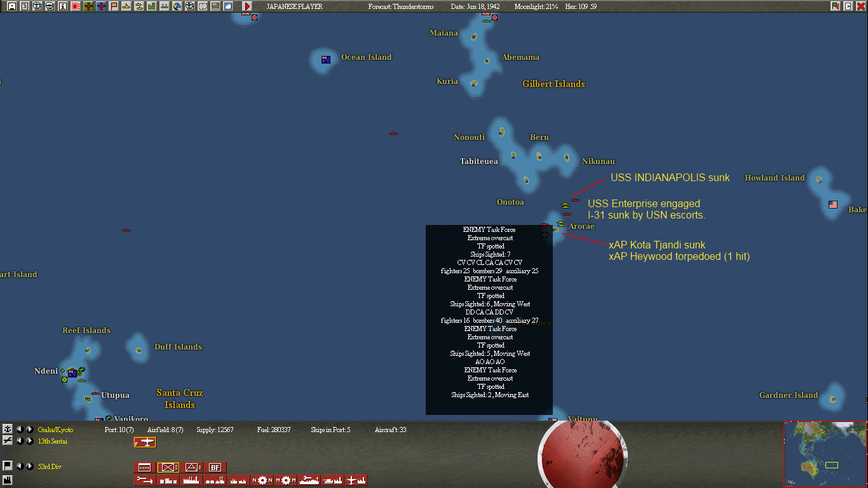Select the red plane on green background icon

tap(88, 6)
